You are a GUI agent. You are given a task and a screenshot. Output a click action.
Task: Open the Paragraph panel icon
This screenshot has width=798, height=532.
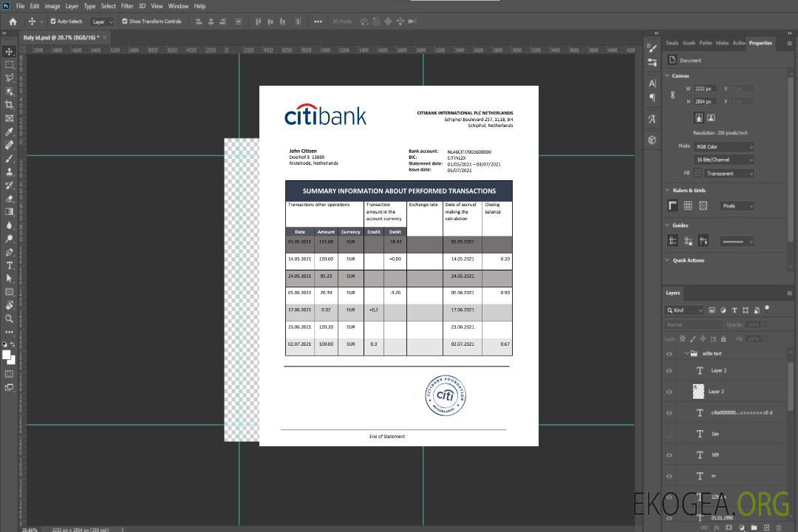point(652,98)
